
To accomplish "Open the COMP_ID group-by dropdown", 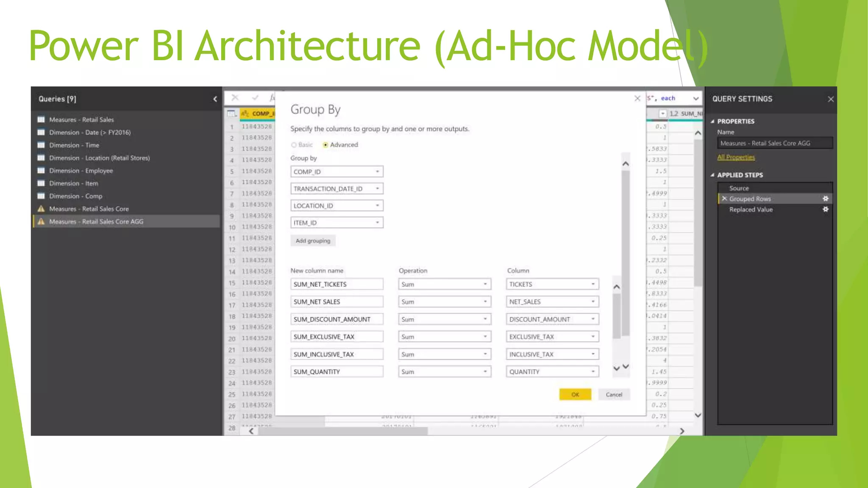I will 377,172.
